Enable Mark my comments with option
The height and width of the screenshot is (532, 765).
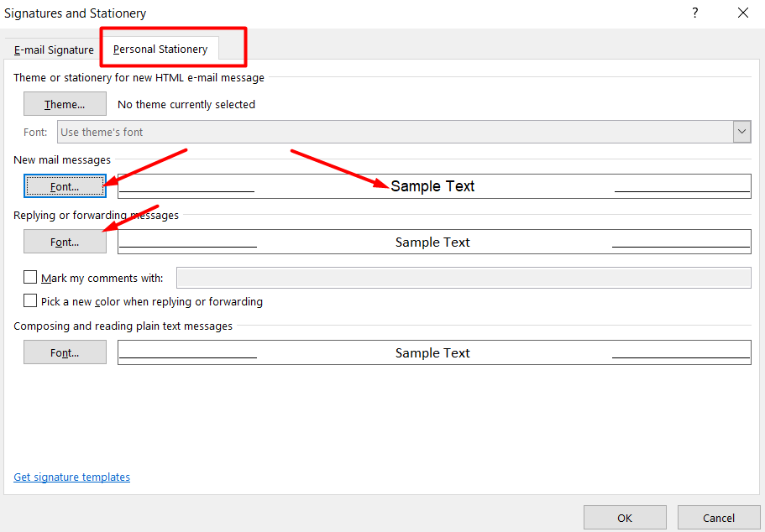[30, 276]
